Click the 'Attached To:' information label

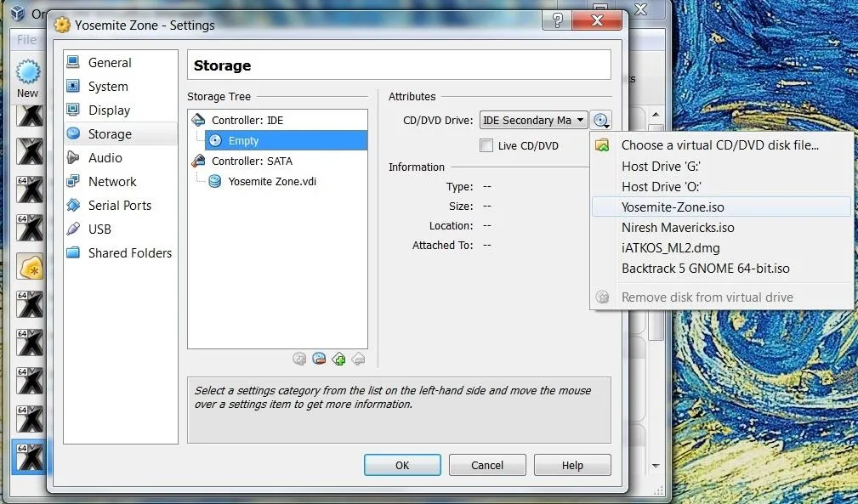click(x=443, y=246)
